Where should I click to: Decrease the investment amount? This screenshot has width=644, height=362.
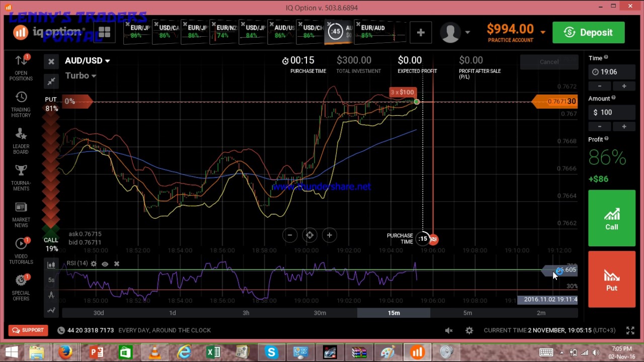pyautogui.click(x=600, y=126)
